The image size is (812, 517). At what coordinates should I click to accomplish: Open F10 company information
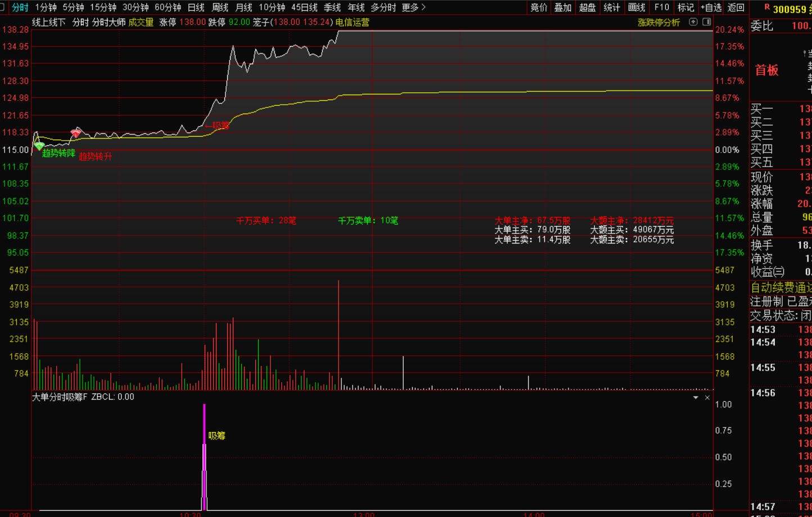point(661,7)
